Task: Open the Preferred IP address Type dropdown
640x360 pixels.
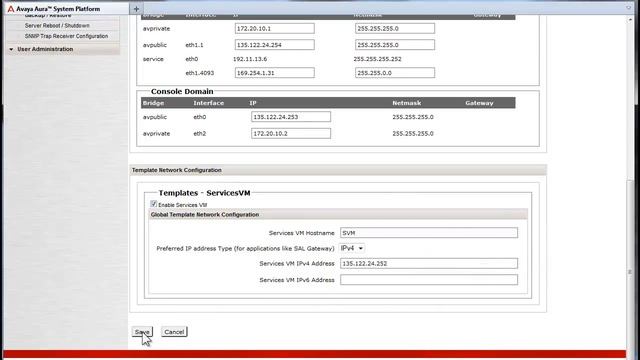Action: tap(352, 248)
